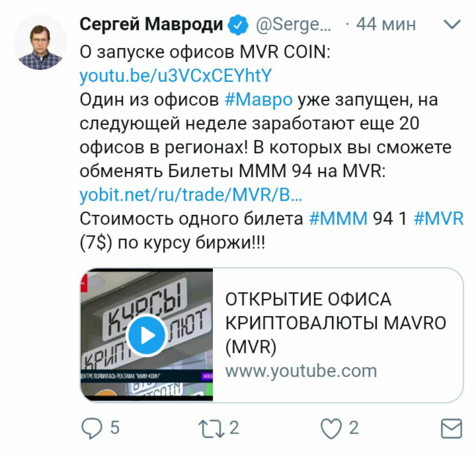Tap the #Мавро hashtag
This screenshot has width=476, height=459.
tap(259, 100)
